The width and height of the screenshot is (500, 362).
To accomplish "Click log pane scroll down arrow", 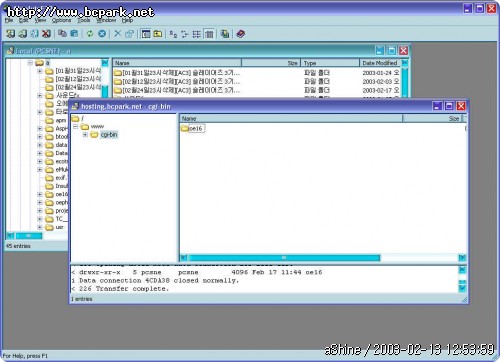I will tap(462, 289).
